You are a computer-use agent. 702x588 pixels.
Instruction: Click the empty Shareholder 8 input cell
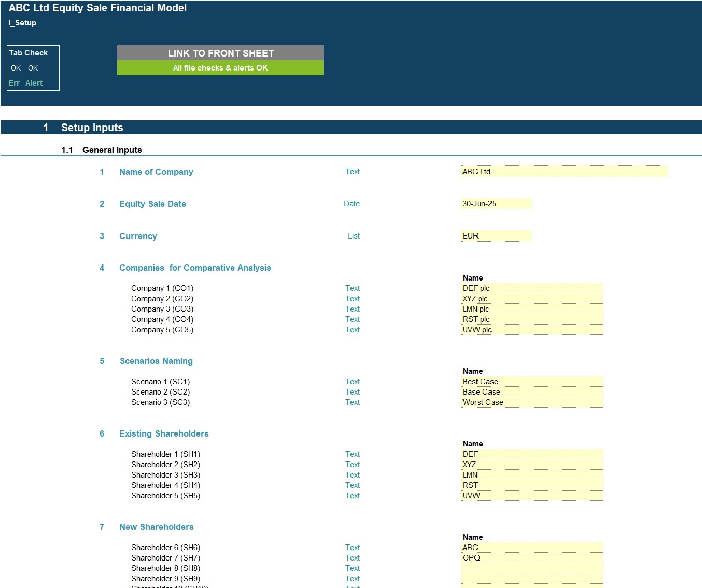(531, 568)
